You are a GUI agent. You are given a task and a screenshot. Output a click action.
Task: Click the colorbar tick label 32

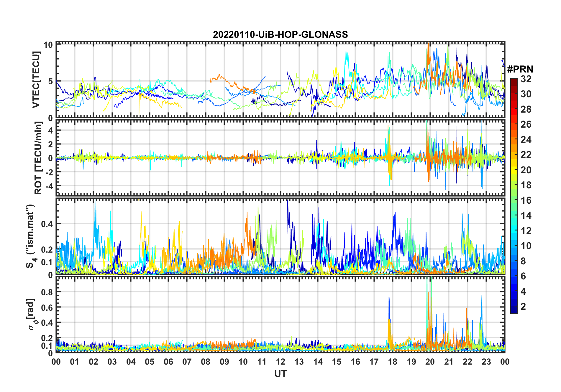click(526, 79)
